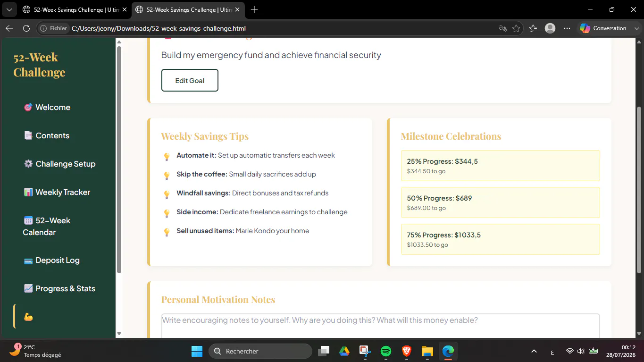This screenshot has width=644, height=362.
Task: Click the 'Windfall savings:' tip text
Action: (x=203, y=193)
